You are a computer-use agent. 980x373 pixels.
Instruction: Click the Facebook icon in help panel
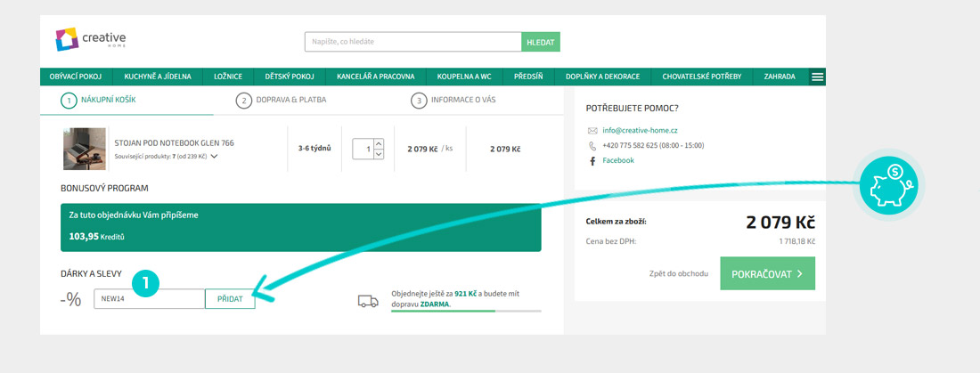pyautogui.click(x=592, y=161)
